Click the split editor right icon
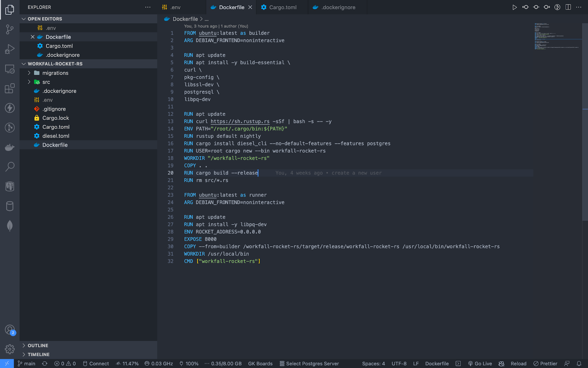The width and height of the screenshot is (588, 368). [568, 7]
